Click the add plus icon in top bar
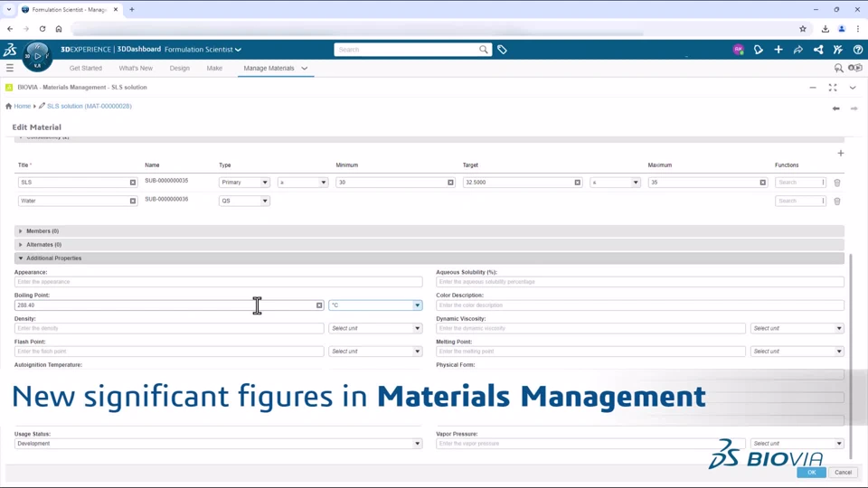The width and height of the screenshot is (868, 488). click(x=778, y=49)
